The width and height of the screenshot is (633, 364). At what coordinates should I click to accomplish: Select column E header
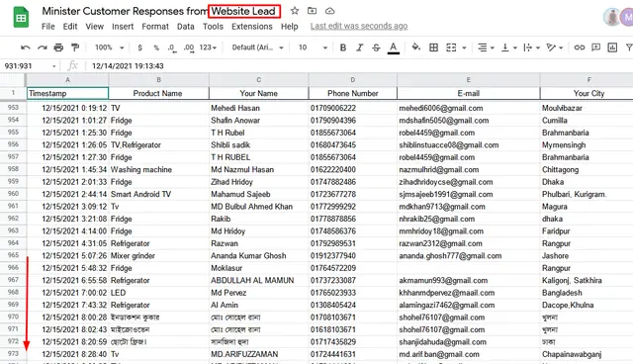(468, 79)
